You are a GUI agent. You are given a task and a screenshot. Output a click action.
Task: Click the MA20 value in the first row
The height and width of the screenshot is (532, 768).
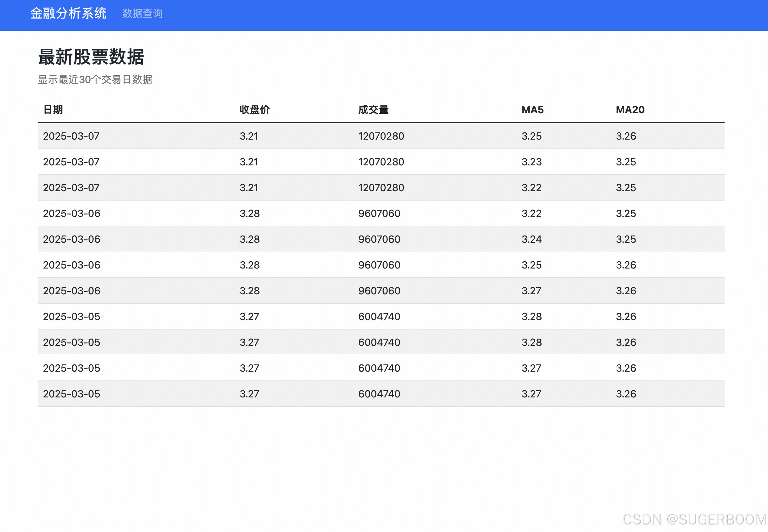(x=626, y=136)
